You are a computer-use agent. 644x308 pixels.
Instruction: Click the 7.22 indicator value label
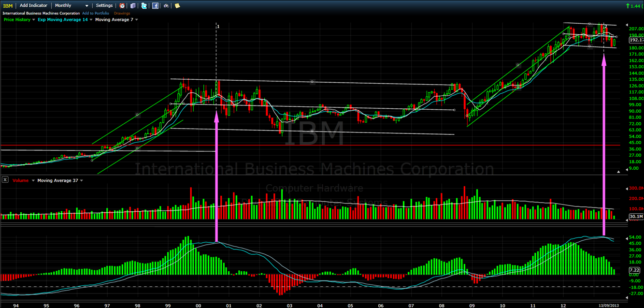click(634, 269)
